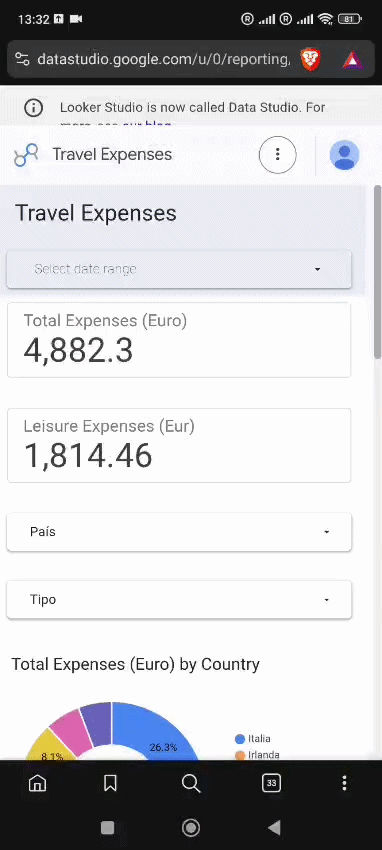This screenshot has height=850, width=382.
Task: Expand the País filter dropdown
Action: pyautogui.click(x=179, y=532)
